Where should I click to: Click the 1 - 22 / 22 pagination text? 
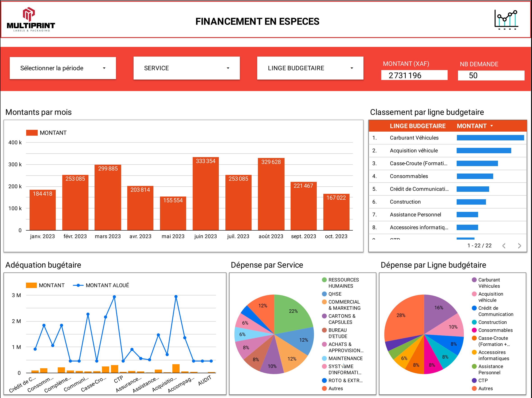[479, 245]
